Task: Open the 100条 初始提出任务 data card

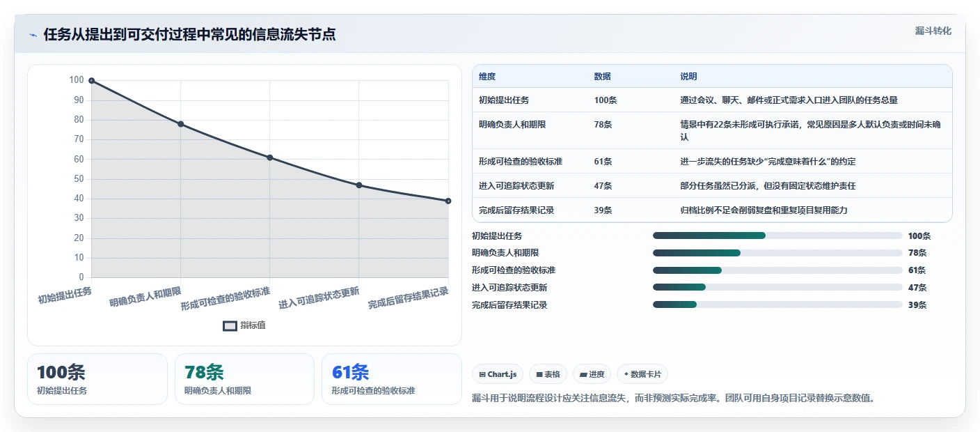Action: click(x=97, y=379)
